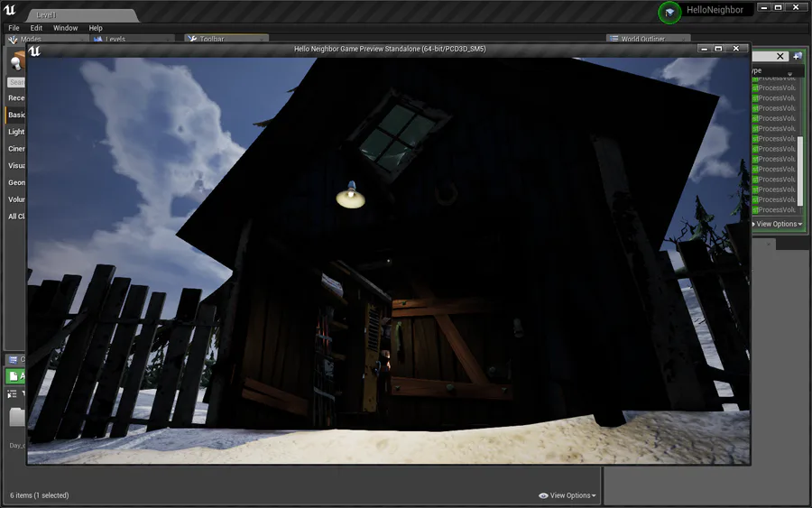Select the Toolbar tab
This screenshot has height=508, width=812.
(x=226, y=39)
